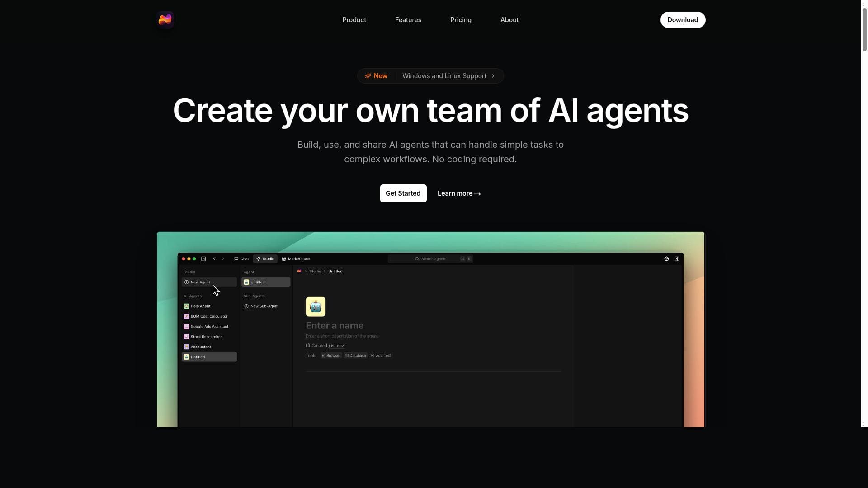Viewport: 868px width, 488px height.
Task: Click the sparkle icon beside New
Action: [368, 76]
